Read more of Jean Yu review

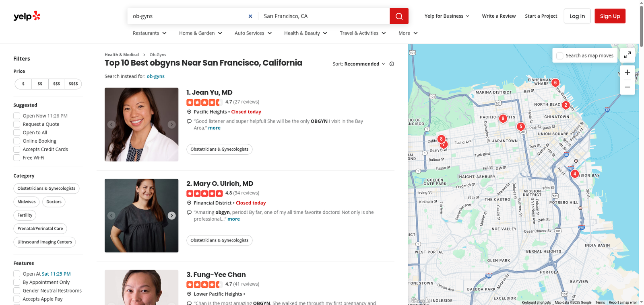click(214, 128)
